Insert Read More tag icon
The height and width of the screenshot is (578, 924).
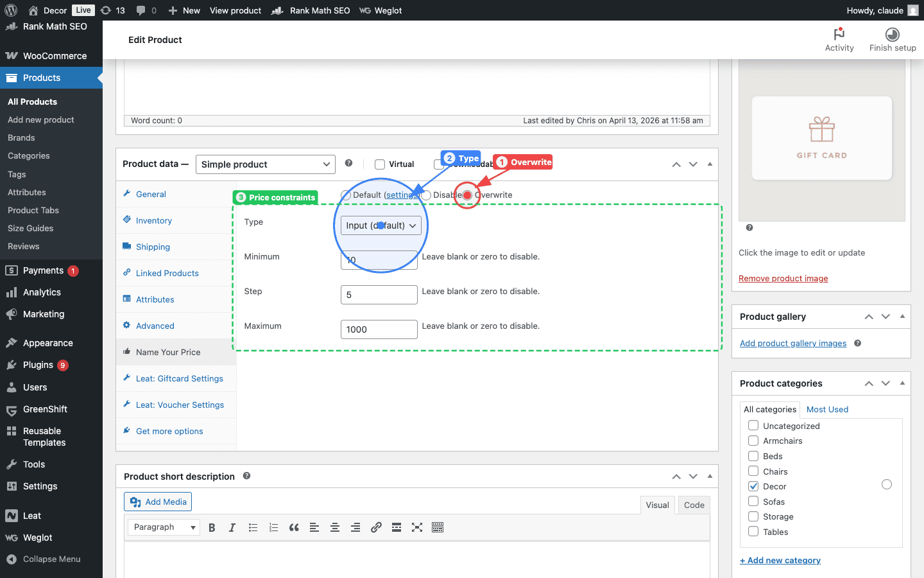397,527
